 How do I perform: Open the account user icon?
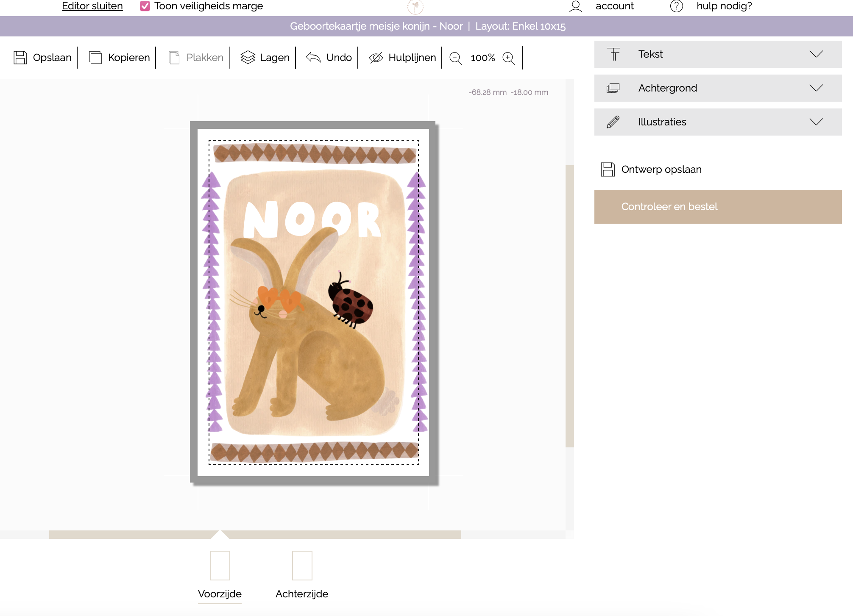click(x=575, y=6)
